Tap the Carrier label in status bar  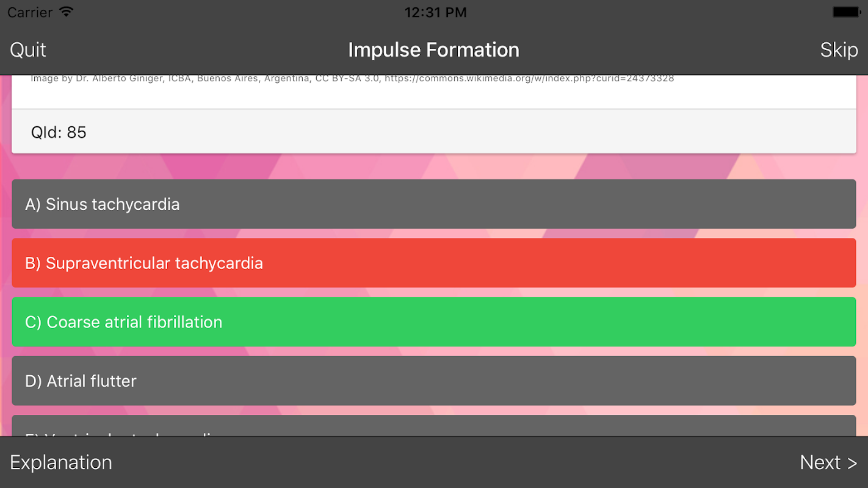30,12
